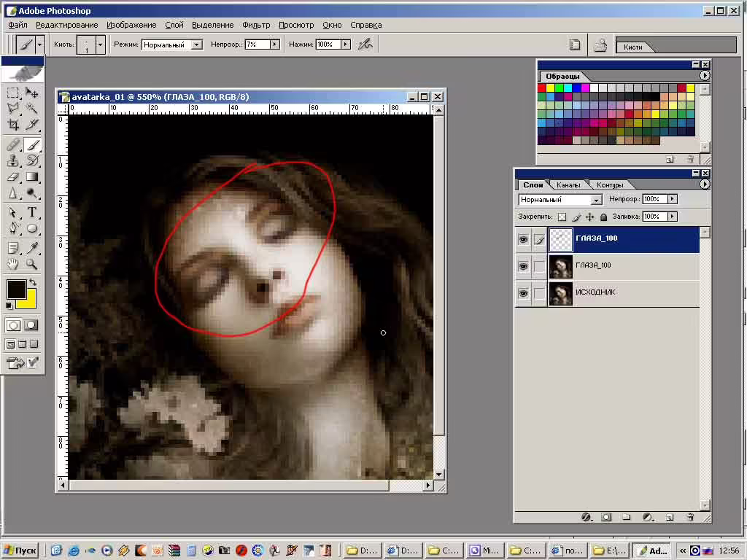Hide the unselected ГЛАЗА_100 layer with photo thumbnail
Viewport: 747px width, 560px height.
click(523, 266)
